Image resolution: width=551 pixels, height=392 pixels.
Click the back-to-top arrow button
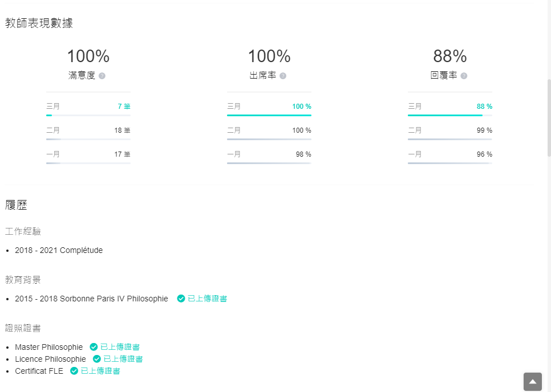pyautogui.click(x=533, y=382)
